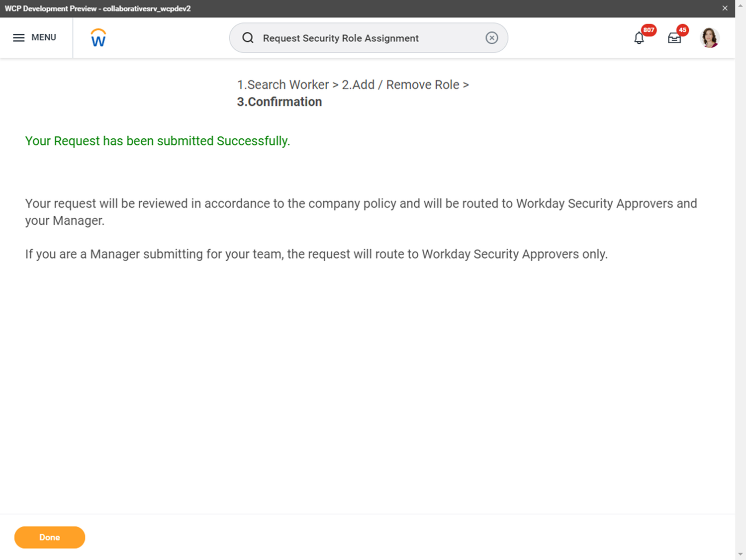Select the green success confirmation message
746x560 pixels.
(157, 141)
